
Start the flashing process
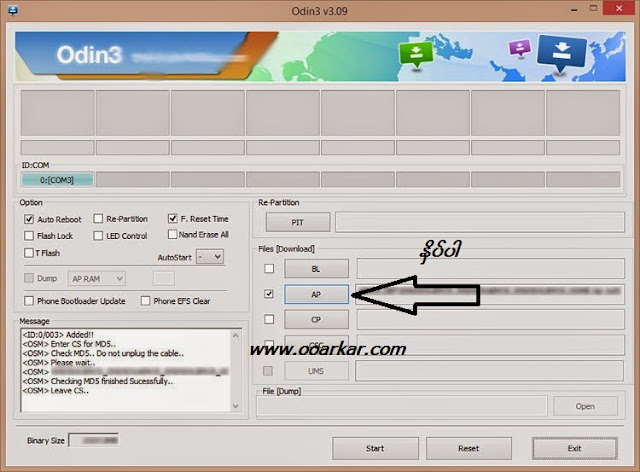pos(375,448)
